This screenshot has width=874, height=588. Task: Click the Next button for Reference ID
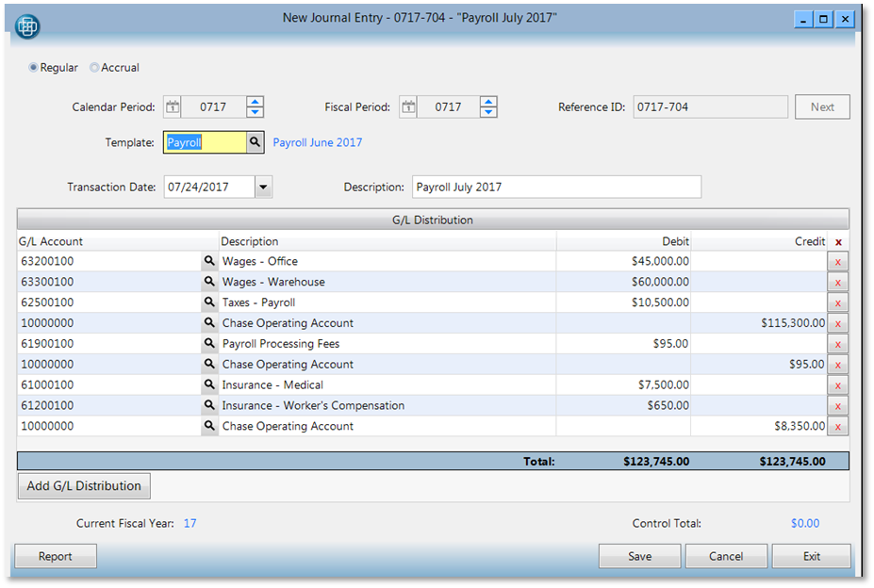821,106
